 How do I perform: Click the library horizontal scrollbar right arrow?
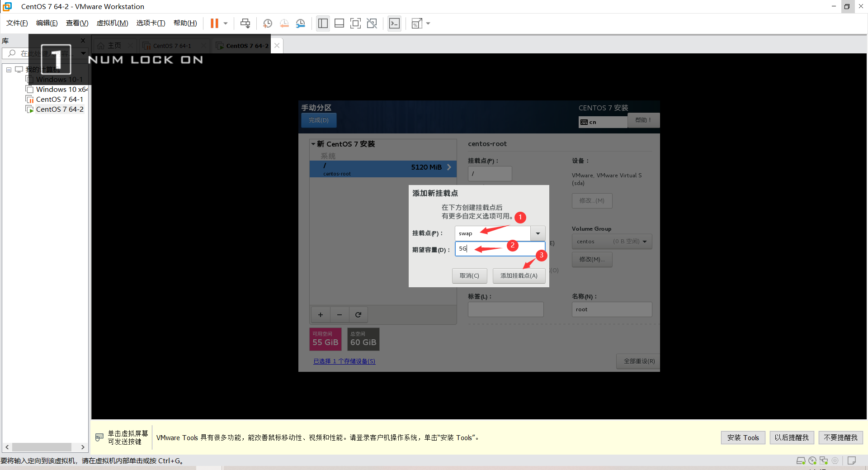[83, 447]
